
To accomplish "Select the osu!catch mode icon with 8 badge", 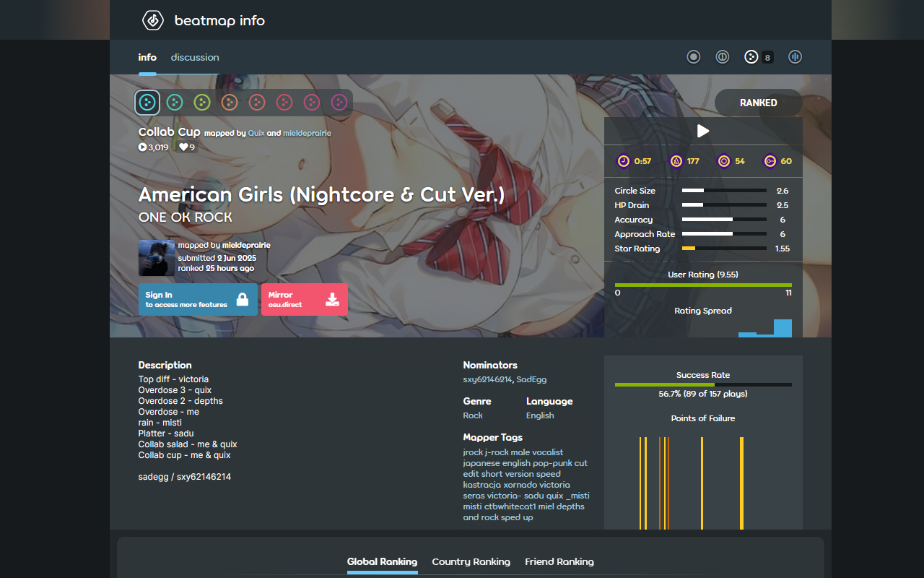I will 751,57.
